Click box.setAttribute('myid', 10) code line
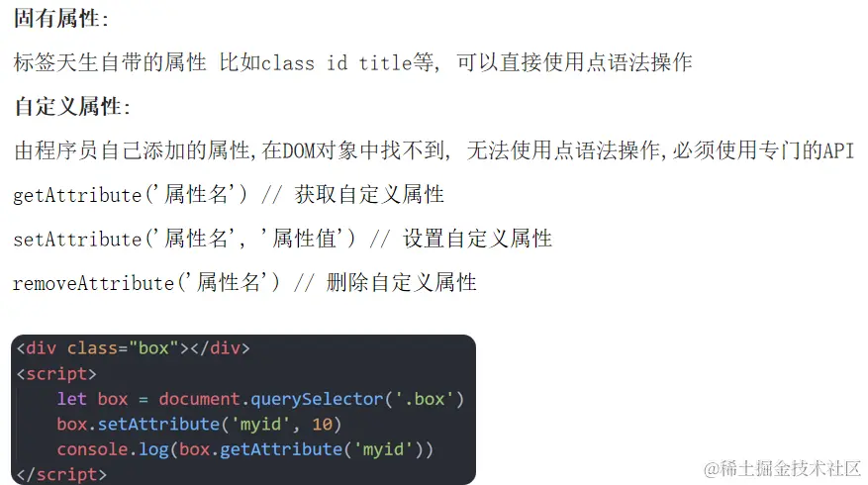 [199, 424]
